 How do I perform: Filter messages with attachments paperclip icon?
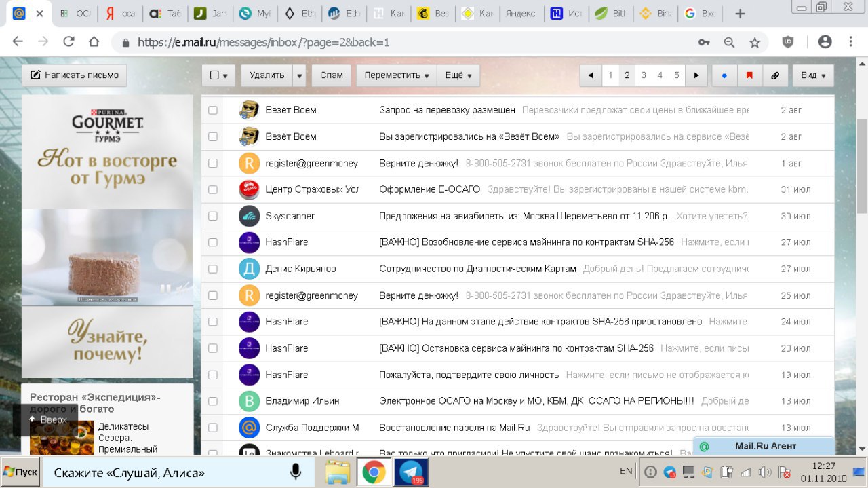point(775,75)
